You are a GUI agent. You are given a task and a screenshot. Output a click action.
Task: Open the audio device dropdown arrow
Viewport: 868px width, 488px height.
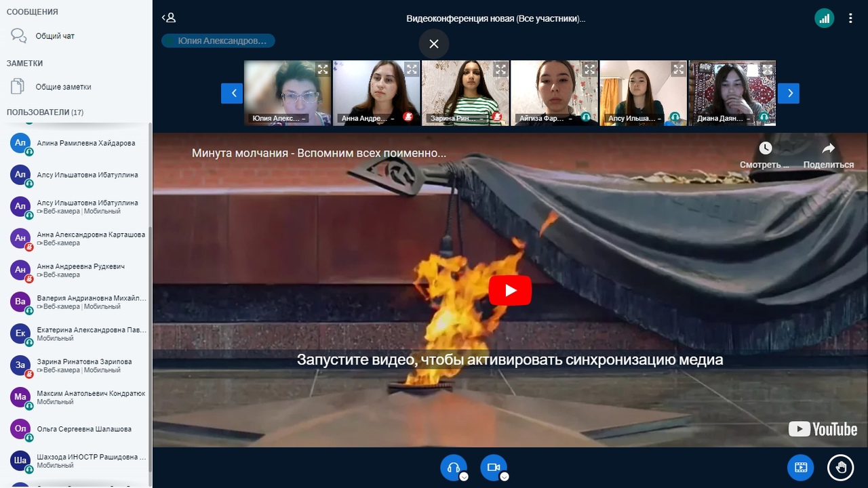pos(464,476)
